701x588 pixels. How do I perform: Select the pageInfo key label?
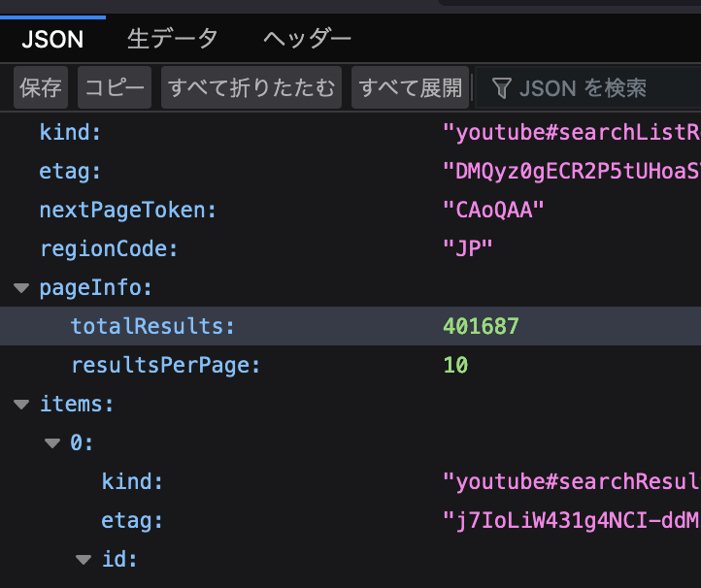point(96,288)
